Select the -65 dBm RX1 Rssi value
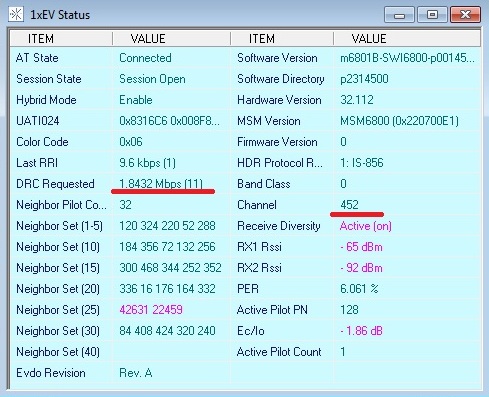489x397 pixels. click(361, 247)
